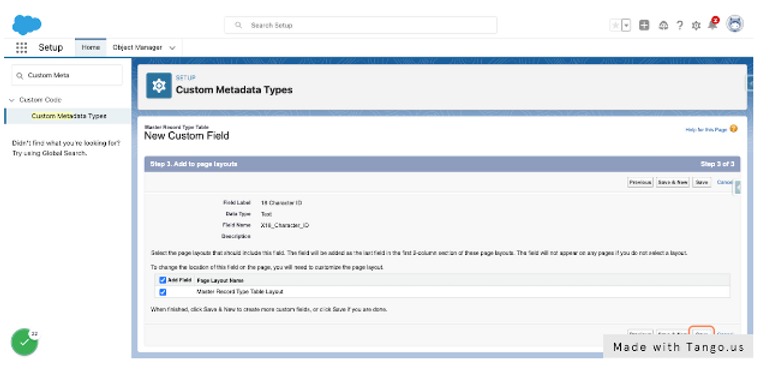Add page to favorites with the star
The width and height of the screenshot is (766, 377).
tap(615, 25)
